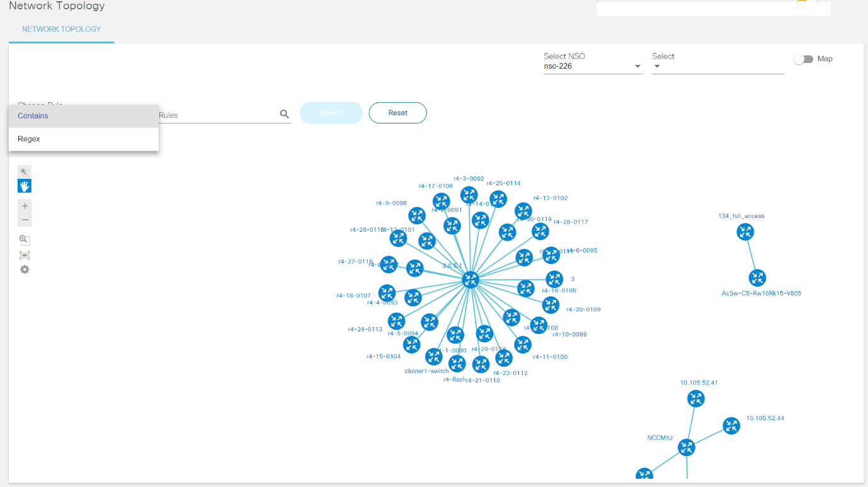Click the r4-28-0117 label
The width and height of the screenshot is (868, 487).
[571, 222]
